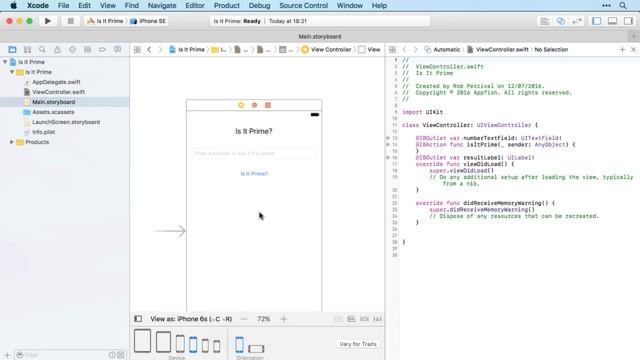Screen dimensions: 640x360
Task: Go back in the storyboard editor history
Action: click(x=149, y=49)
